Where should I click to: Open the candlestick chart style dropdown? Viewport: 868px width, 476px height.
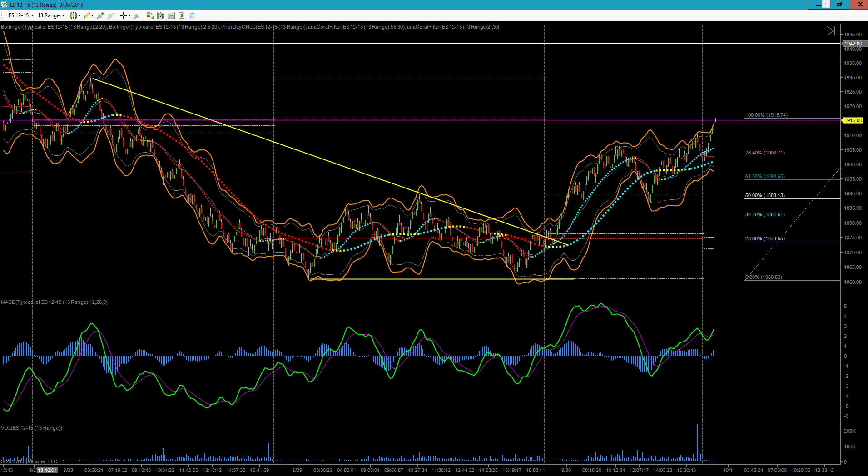click(75, 15)
